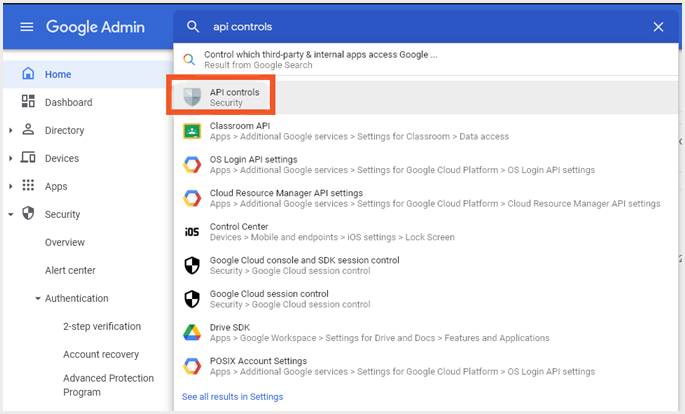Click the Home house icon
This screenshot has height=414, width=685.
click(28, 73)
